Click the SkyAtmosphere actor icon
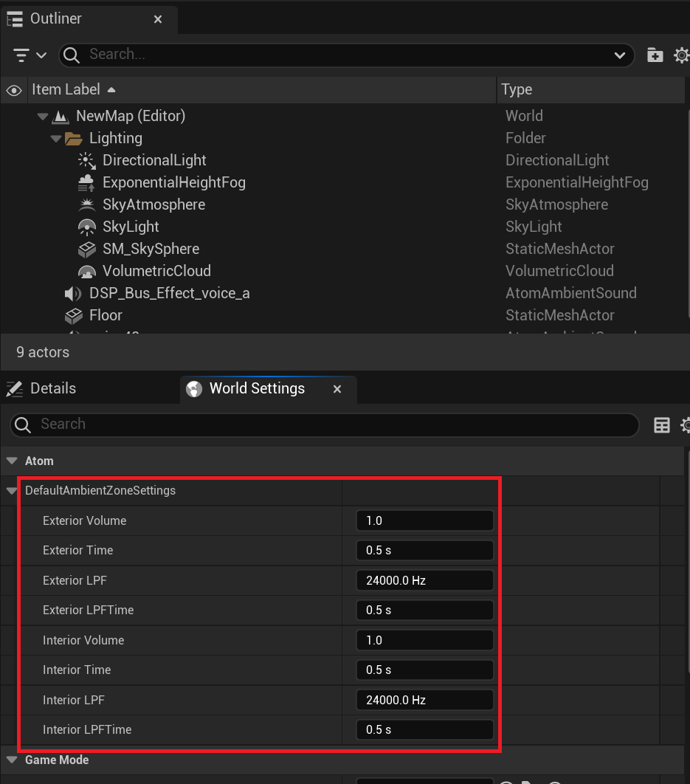Viewport: 690px width, 784px height. coord(86,205)
